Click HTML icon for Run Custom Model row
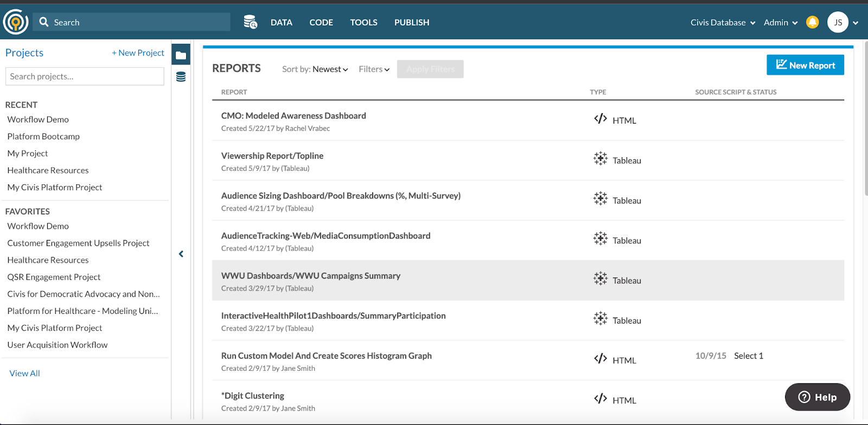Image resolution: width=868 pixels, height=425 pixels. click(600, 359)
